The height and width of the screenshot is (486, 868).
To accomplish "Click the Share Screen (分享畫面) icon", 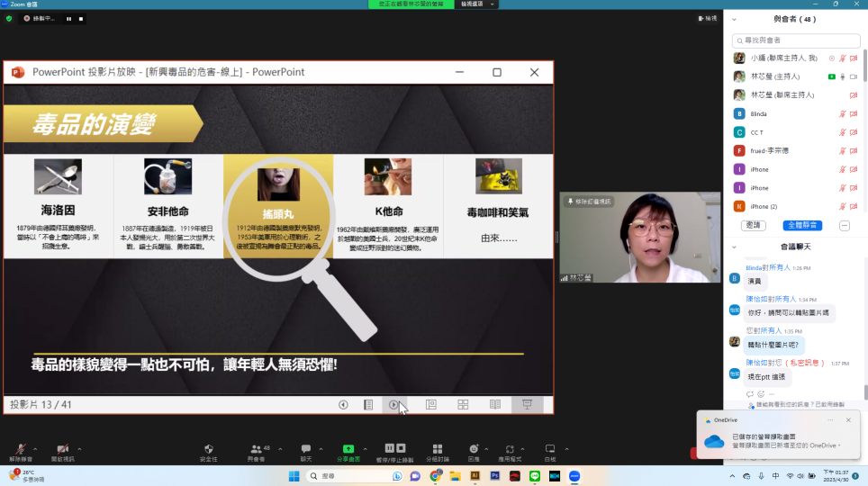I will pos(348,449).
